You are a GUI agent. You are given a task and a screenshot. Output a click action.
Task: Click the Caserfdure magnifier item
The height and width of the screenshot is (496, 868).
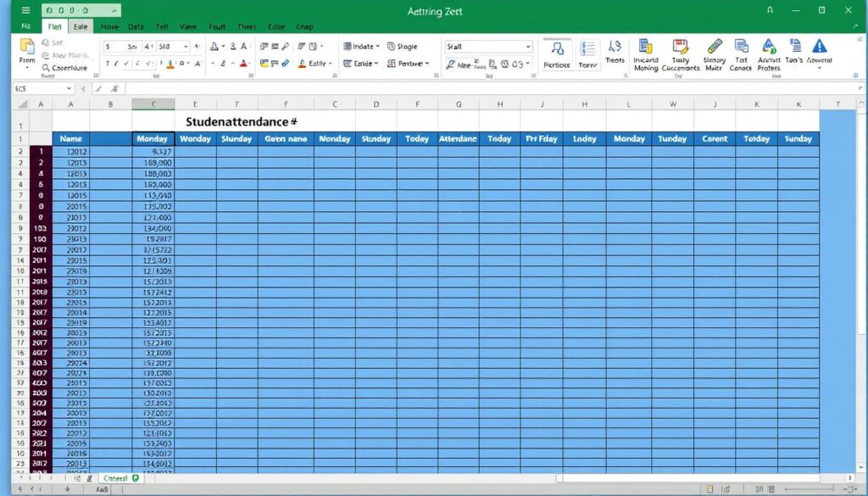(64, 68)
